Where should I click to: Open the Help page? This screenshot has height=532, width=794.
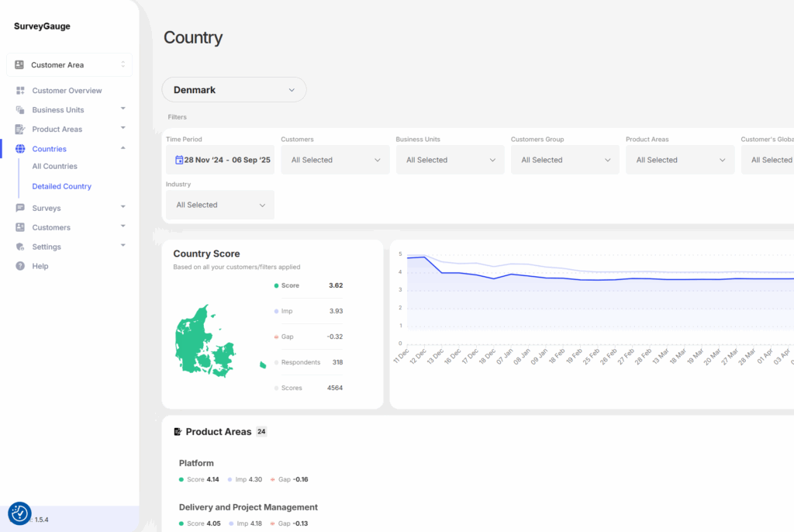40,266
